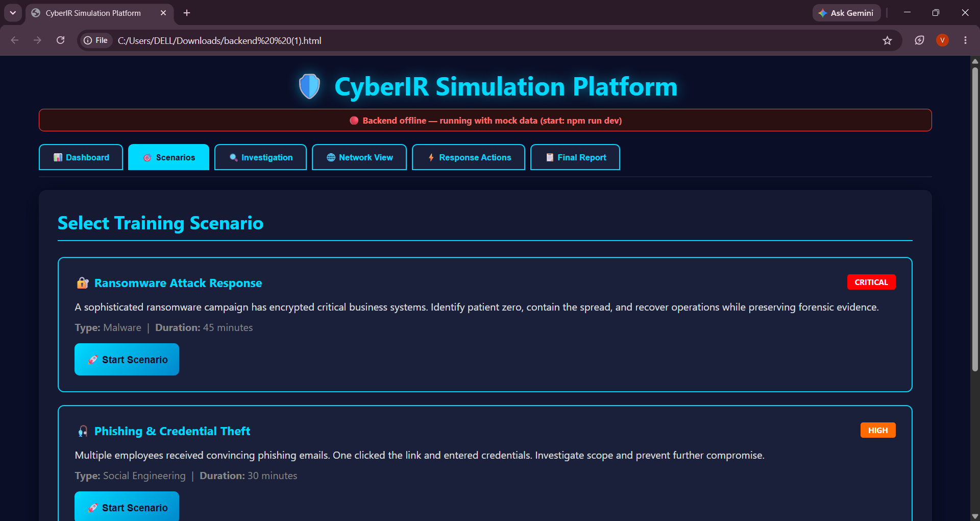Click the red backend offline status dot
Viewport: 980px width, 521px height.
coord(354,121)
